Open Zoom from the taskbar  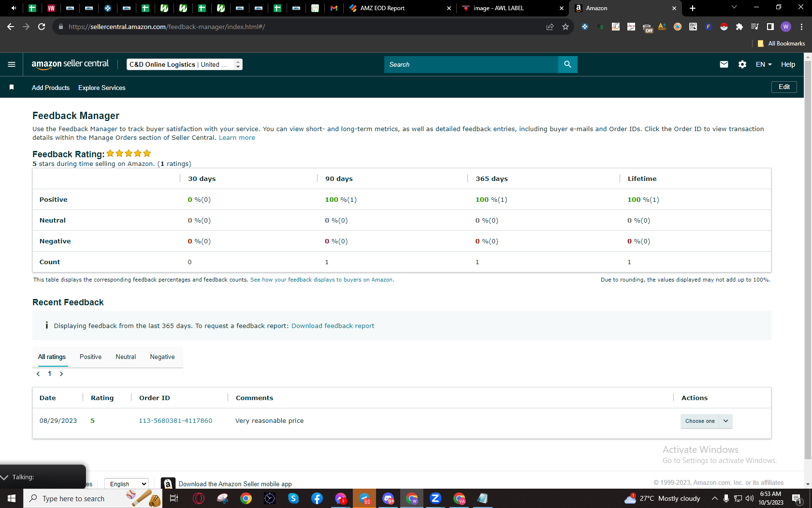[435, 498]
